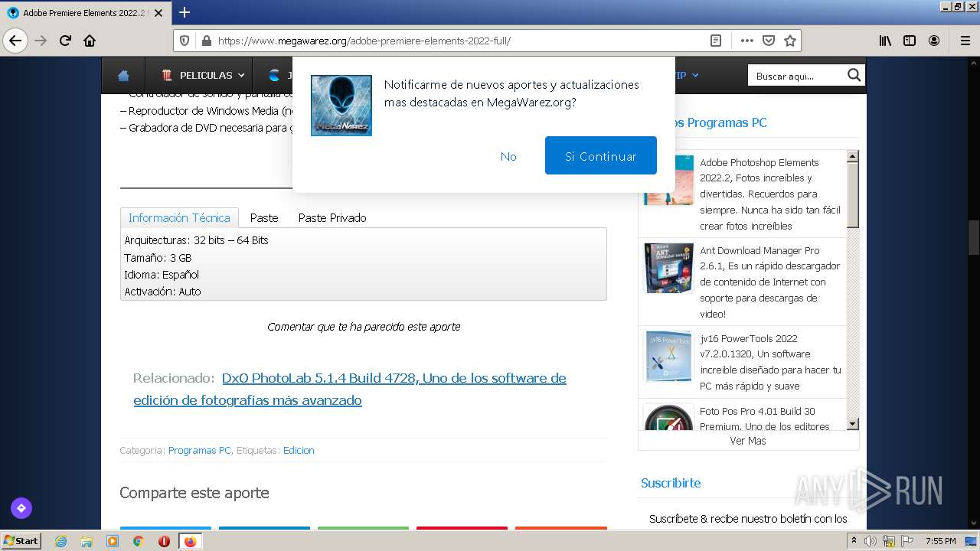Focus the Buscar aqui search field
980x551 pixels.
click(x=796, y=75)
